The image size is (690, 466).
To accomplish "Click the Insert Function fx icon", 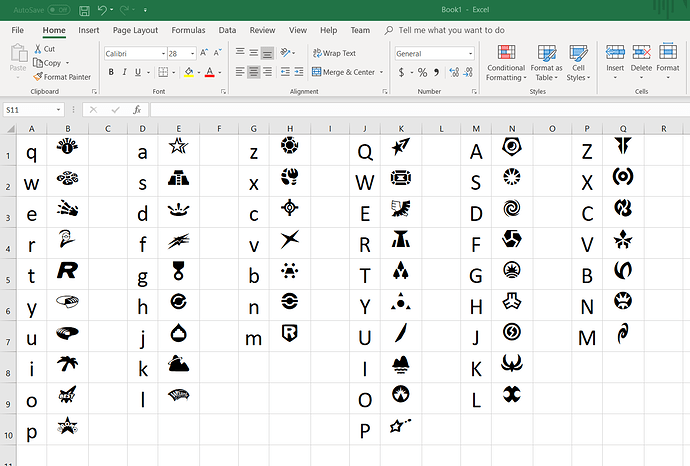I will click(x=137, y=109).
